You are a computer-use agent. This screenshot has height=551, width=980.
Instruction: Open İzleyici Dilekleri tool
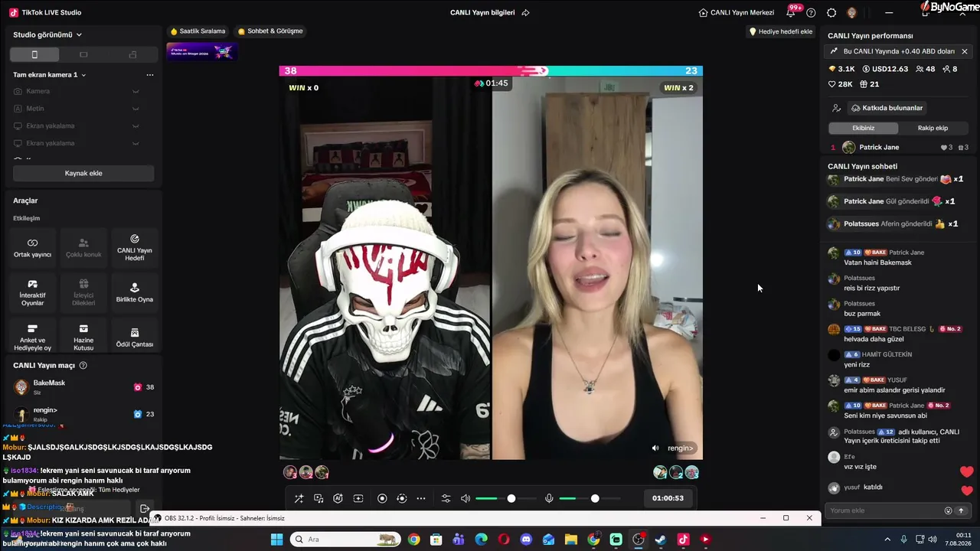83,292
